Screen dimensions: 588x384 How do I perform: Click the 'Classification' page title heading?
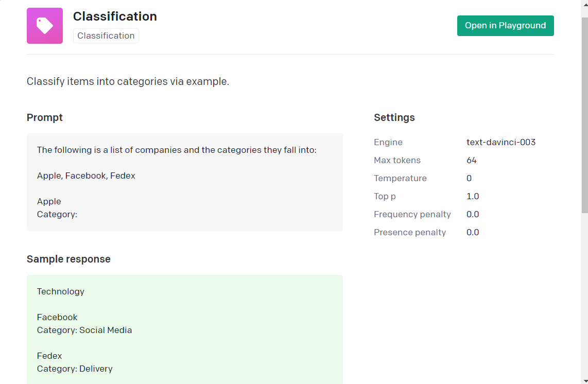pos(115,16)
